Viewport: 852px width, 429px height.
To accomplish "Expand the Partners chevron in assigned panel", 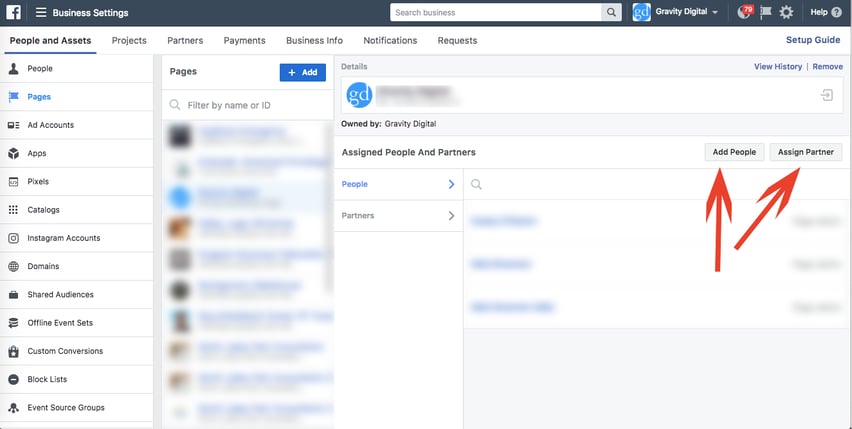I will [x=451, y=216].
